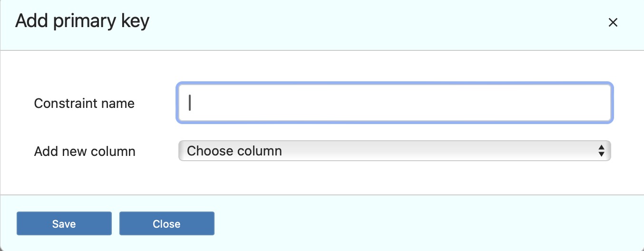Dismiss the Add primary key modal via X
644x251 pixels.
(x=613, y=22)
